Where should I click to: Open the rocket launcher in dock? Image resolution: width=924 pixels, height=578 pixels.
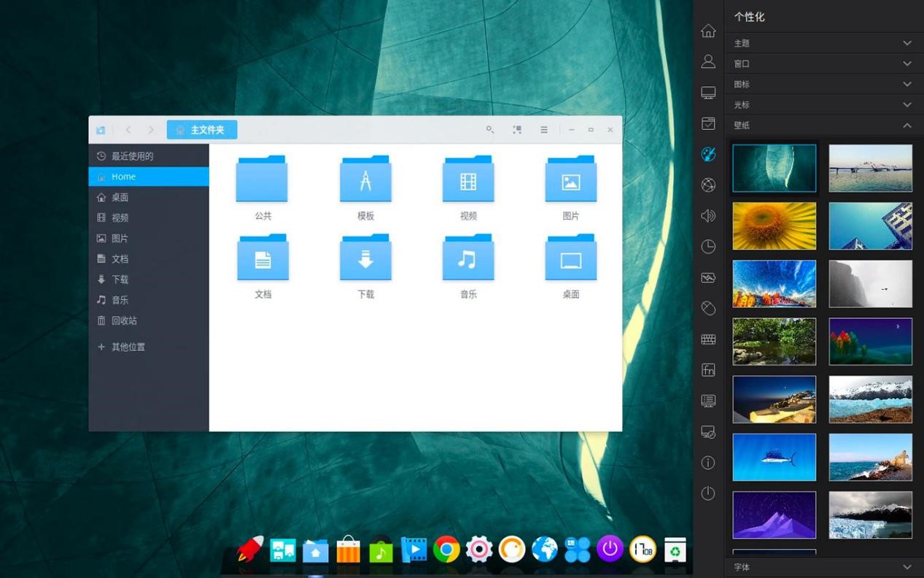[250, 550]
